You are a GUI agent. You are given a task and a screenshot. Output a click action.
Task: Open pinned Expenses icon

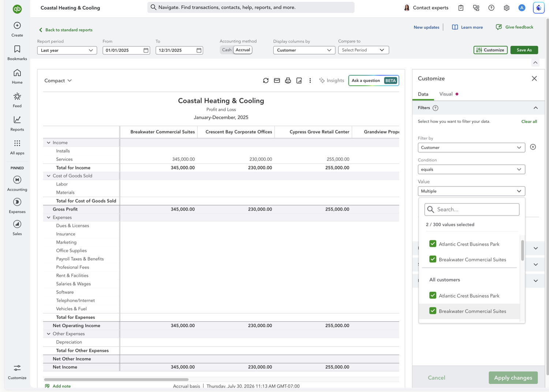click(x=17, y=202)
